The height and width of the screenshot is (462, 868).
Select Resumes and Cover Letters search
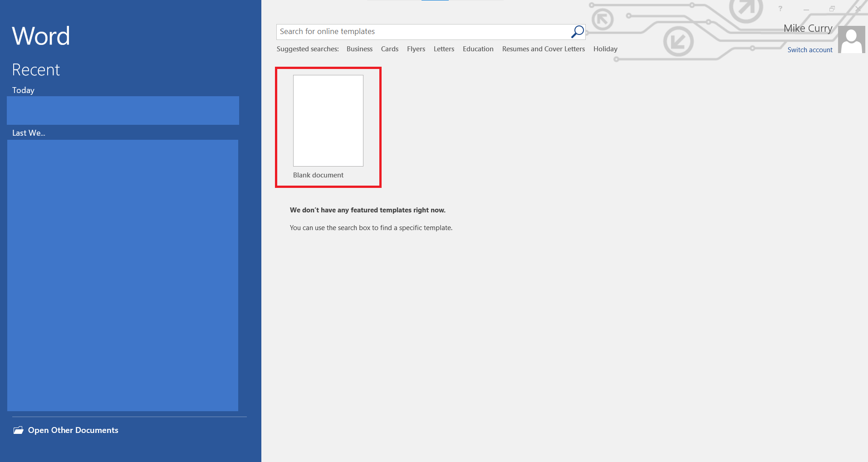coord(544,49)
